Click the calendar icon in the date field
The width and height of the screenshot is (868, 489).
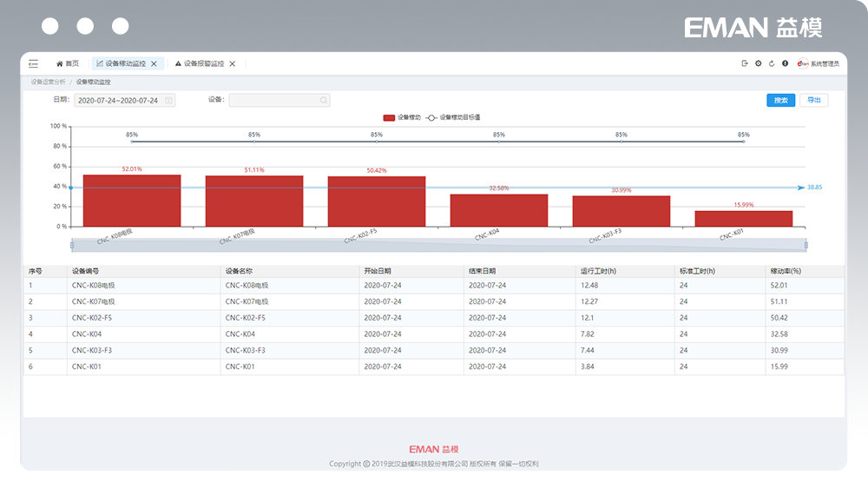169,101
